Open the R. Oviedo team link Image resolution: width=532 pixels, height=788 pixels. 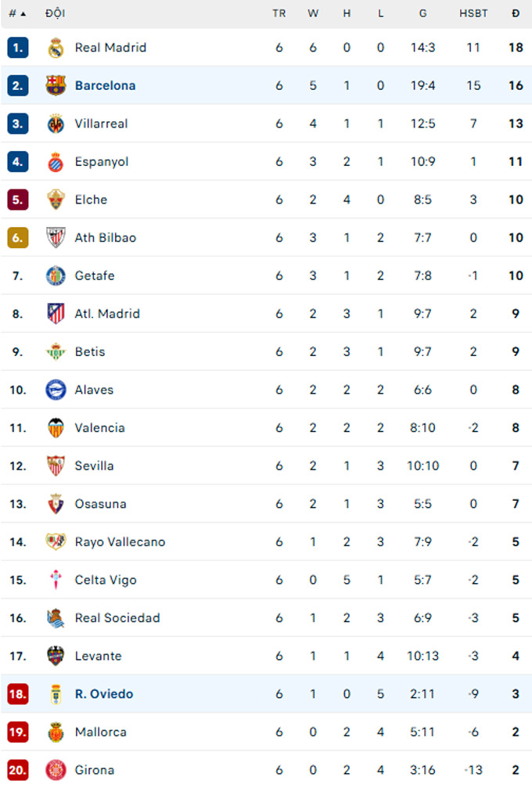click(x=104, y=694)
